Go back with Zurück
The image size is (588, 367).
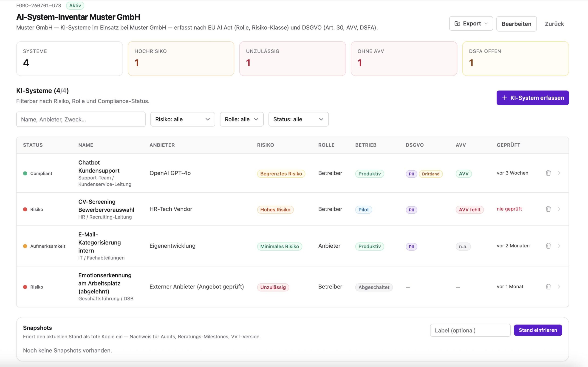pyautogui.click(x=554, y=24)
